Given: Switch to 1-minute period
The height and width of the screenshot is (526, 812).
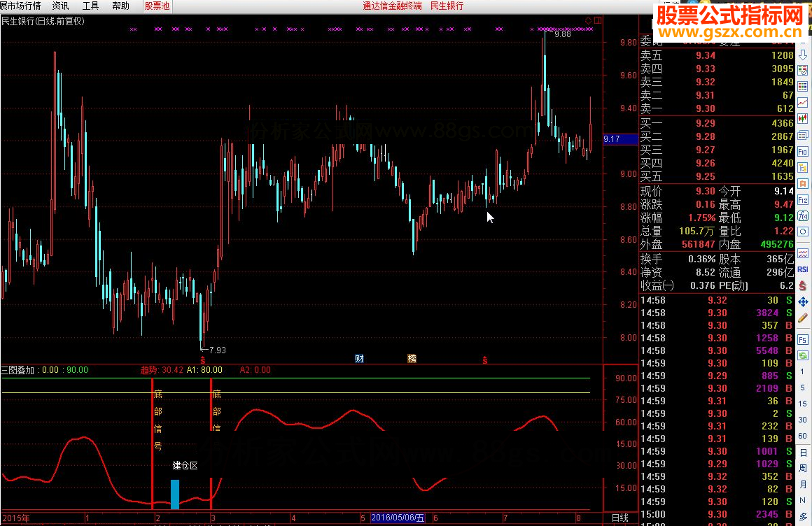Looking at the screenshot, I should (x=802, y=371).
